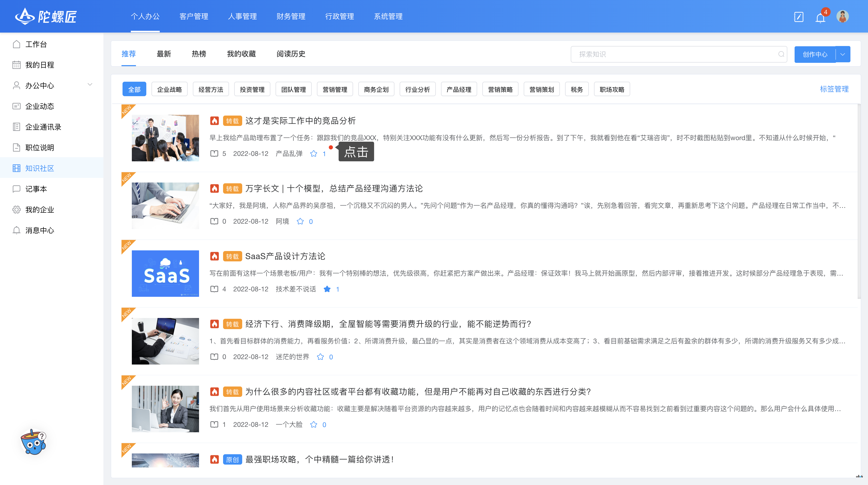This screenshot has width=868, height=485.
Task: Select the 阅读历史 tab
Action: 291,54
